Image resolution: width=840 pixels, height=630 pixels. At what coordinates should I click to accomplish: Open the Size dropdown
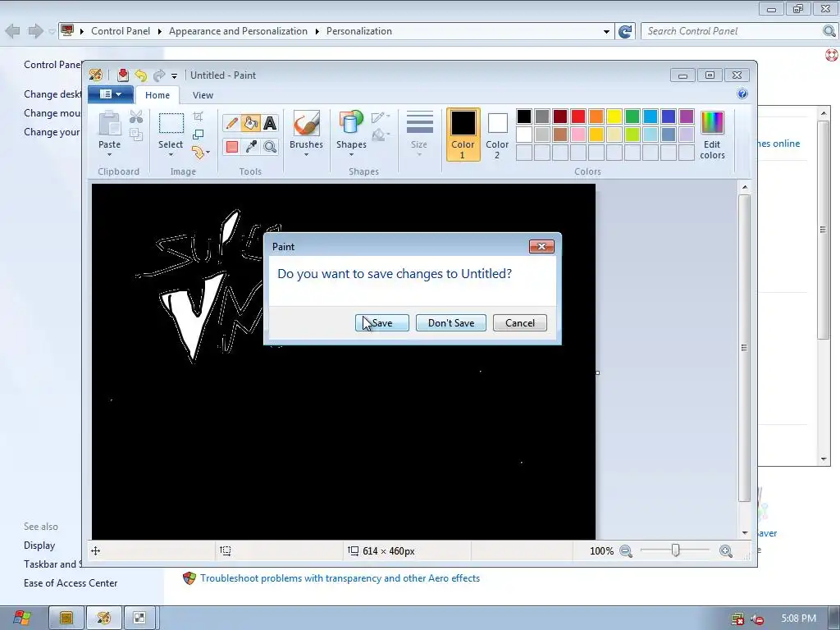(419, 135)
